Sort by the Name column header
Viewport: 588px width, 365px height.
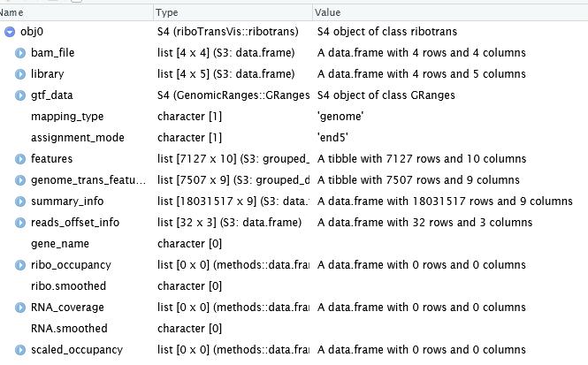pos(77,12)
